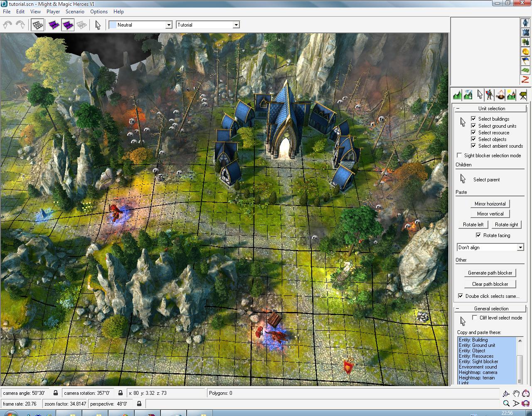This screenshot has width=532, height=416.
Task: Select the sunlit landscape tool icon
Action: [511, 95]
